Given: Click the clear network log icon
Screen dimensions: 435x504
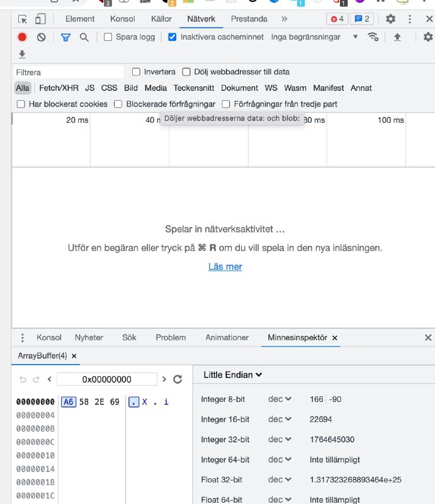Looking at the screenshot, I should coord(41,37).
